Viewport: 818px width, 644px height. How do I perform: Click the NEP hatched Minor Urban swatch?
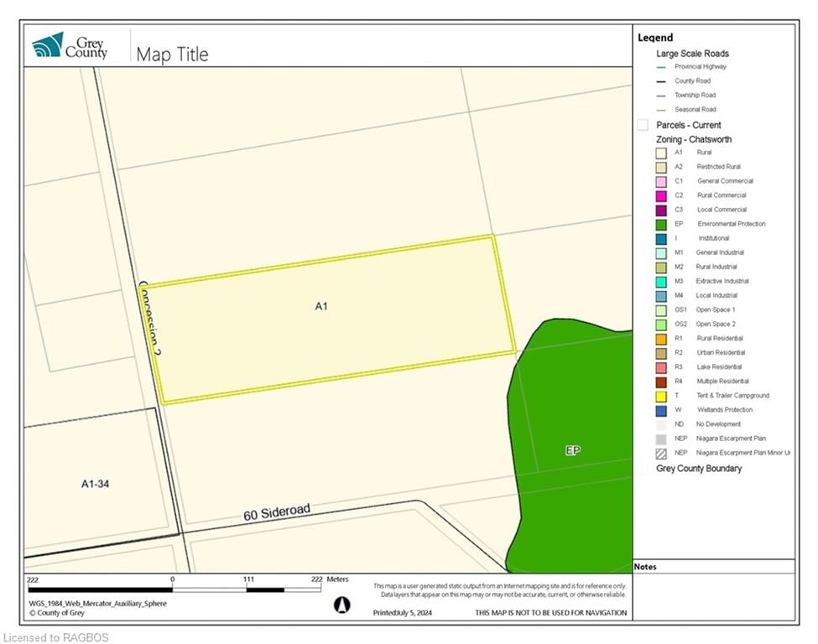click(661, 454)
